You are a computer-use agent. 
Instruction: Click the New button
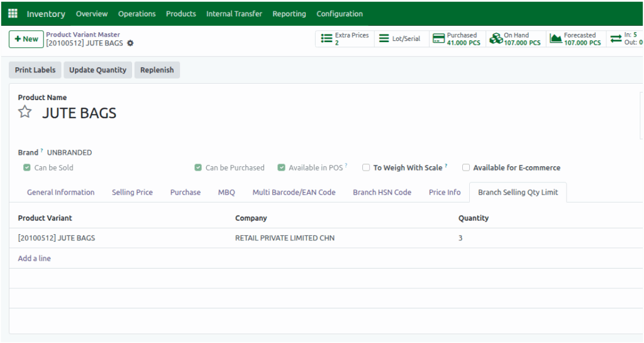point(26,39)
